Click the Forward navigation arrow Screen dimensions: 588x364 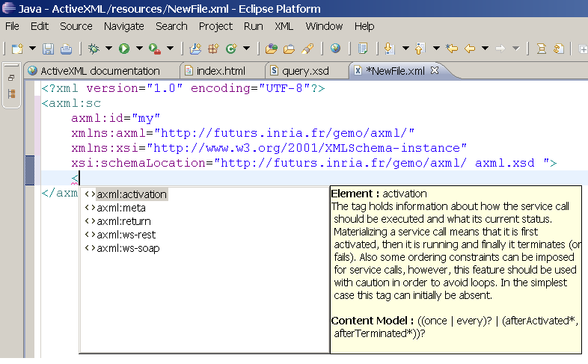500,49
